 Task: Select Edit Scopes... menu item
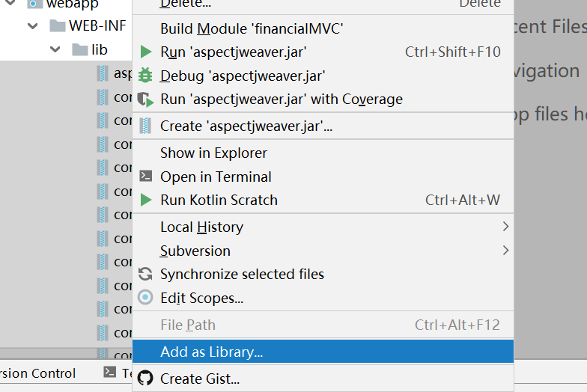(x=323, y=298)
